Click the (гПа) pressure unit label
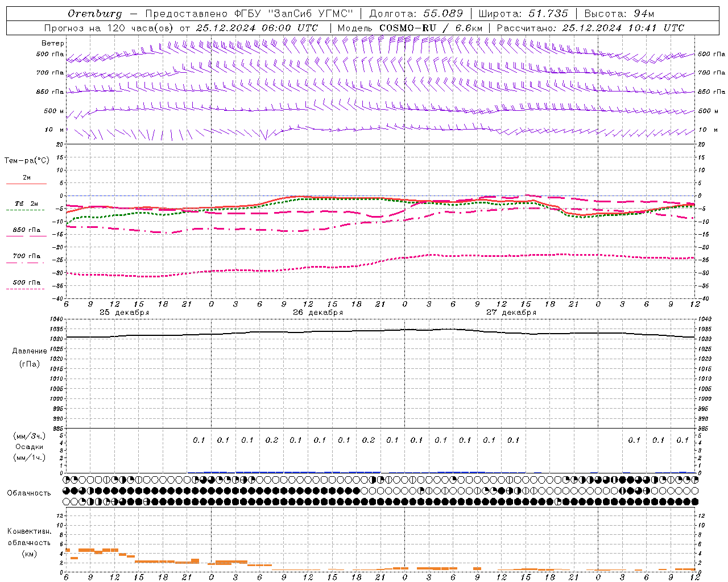This screenshot has width=728, height=582. 30,364
